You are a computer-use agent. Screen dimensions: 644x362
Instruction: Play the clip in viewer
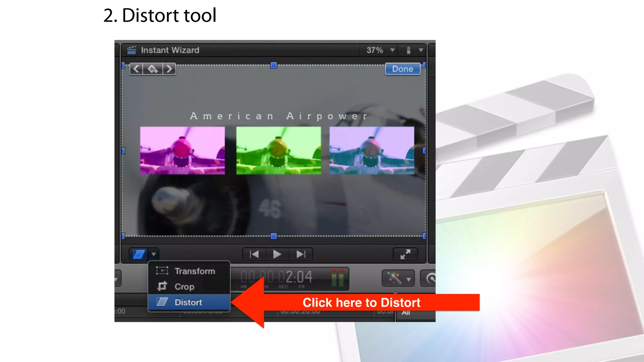pyautogui.click(x=277, y=254)
